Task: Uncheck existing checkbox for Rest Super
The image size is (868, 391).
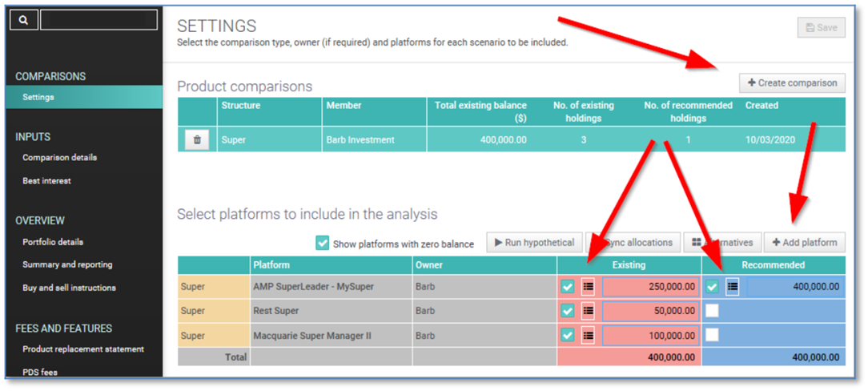Action: 568,311
